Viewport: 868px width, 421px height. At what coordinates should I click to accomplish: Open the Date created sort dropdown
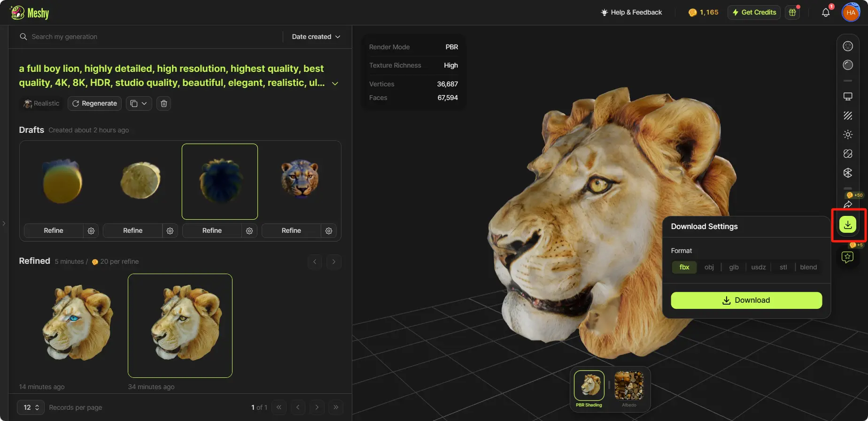click(x=316, y=37)
